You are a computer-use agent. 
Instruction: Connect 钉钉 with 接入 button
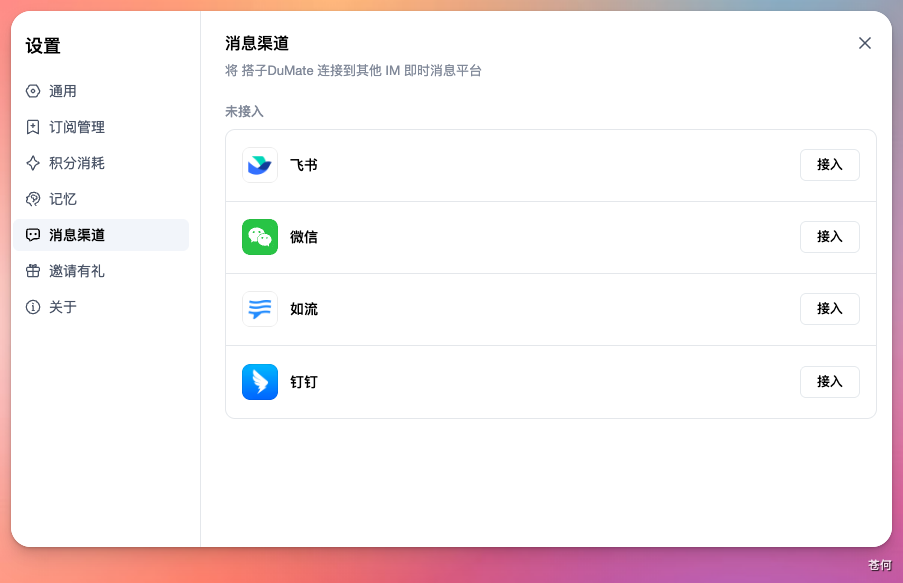829,381
